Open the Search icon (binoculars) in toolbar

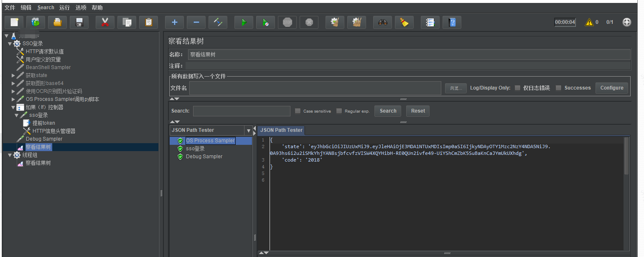(x=382, y=22)
